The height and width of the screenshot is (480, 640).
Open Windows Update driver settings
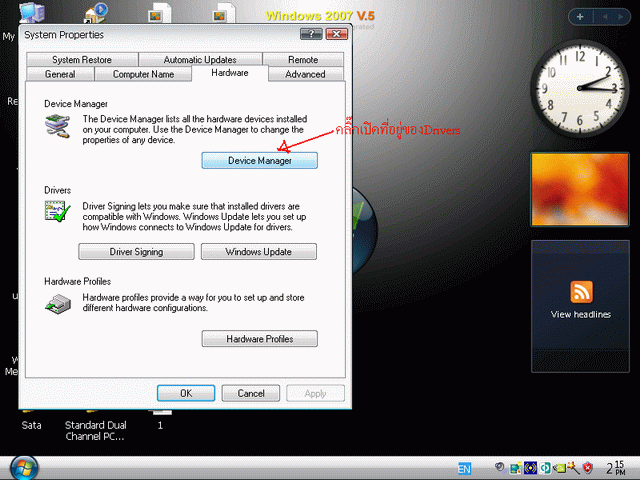click(259, 251)
